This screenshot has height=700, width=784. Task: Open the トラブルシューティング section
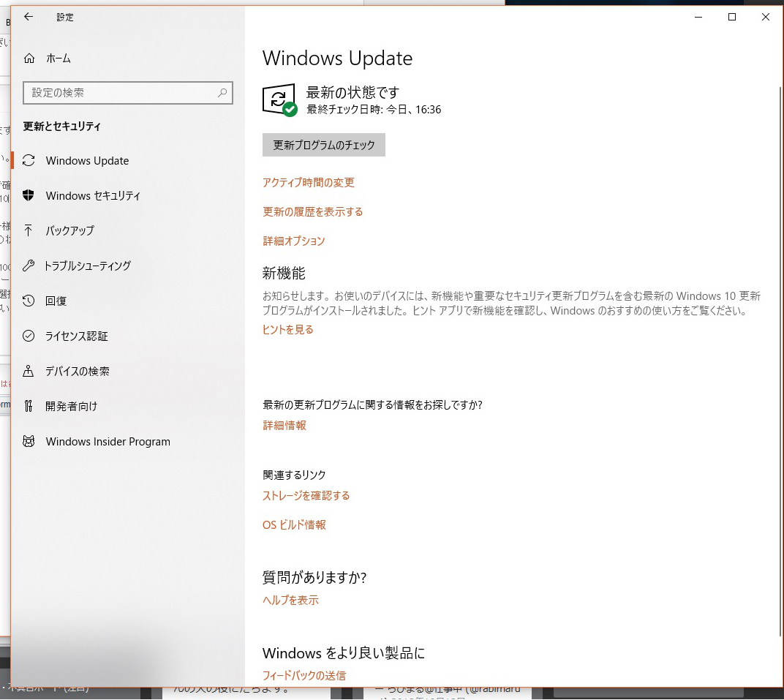coord(128,266)
